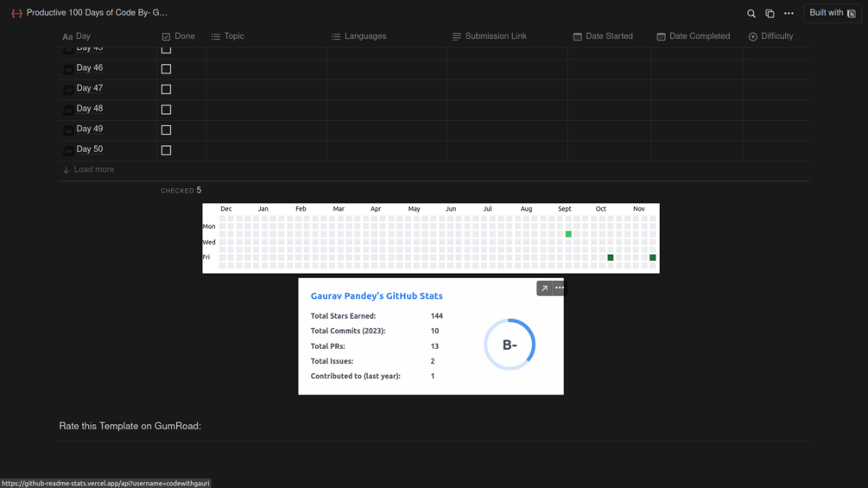
Task: Click the text icon in Submission Link header
Action: point(457,36)
